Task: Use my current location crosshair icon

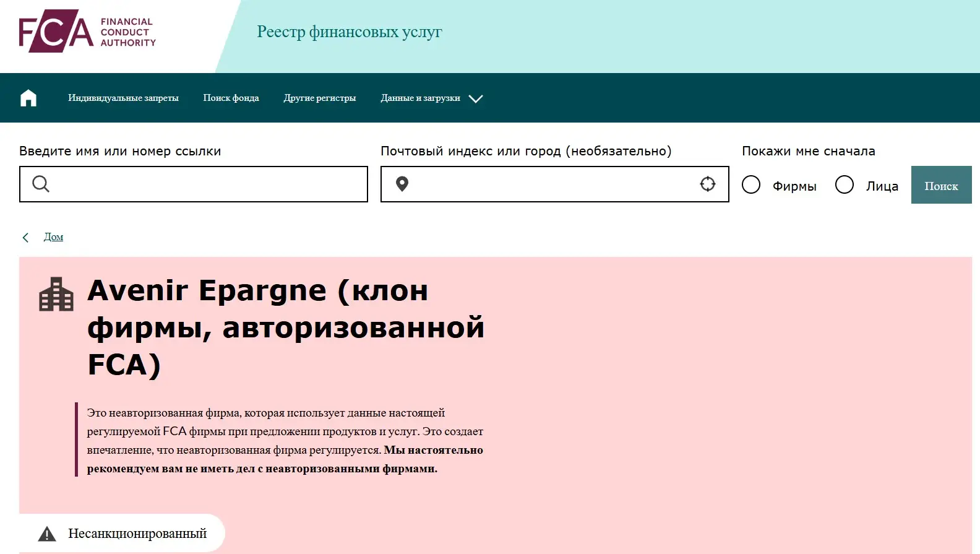Action: pos(707,184)
